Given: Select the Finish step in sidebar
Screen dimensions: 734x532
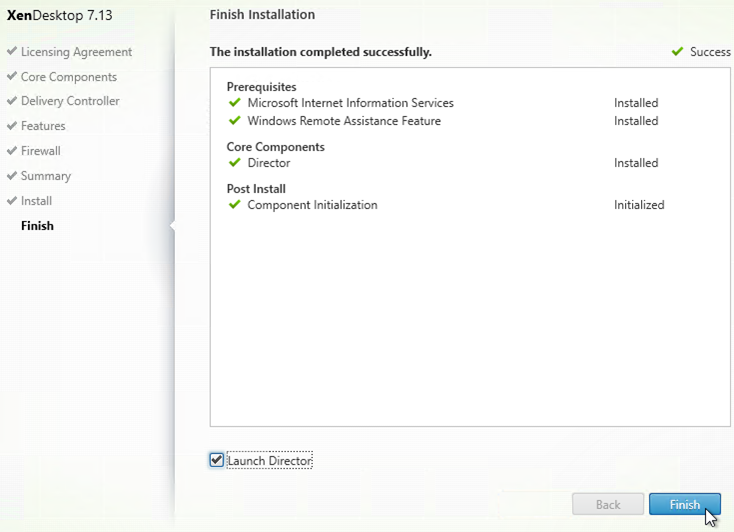Looking at the screenshot, I should (37, 226).
